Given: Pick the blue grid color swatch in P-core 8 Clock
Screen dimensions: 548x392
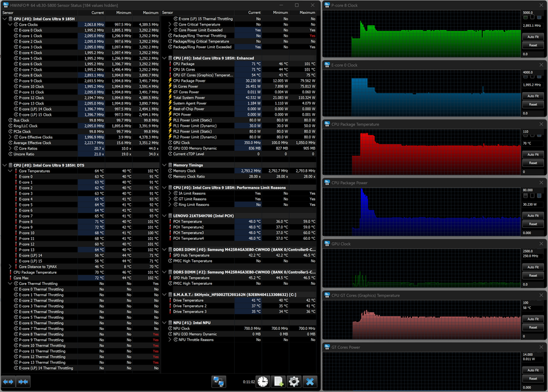Looking at the screenshot, I should point(539,17).
